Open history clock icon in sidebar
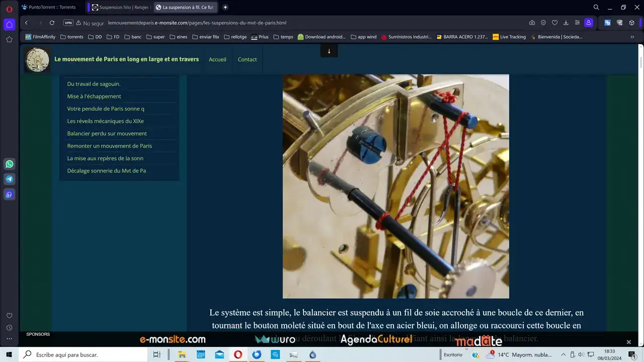 tap(9, 328)
